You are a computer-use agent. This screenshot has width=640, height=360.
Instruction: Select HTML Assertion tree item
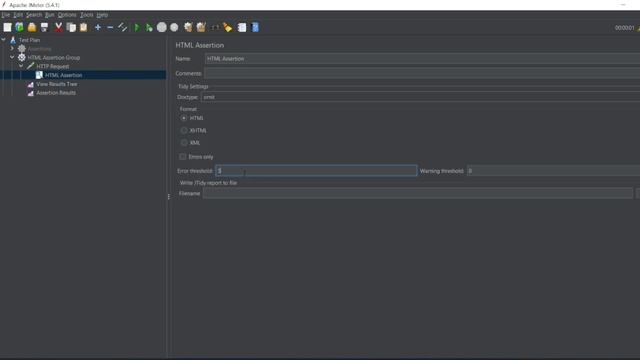click(63, 75)
